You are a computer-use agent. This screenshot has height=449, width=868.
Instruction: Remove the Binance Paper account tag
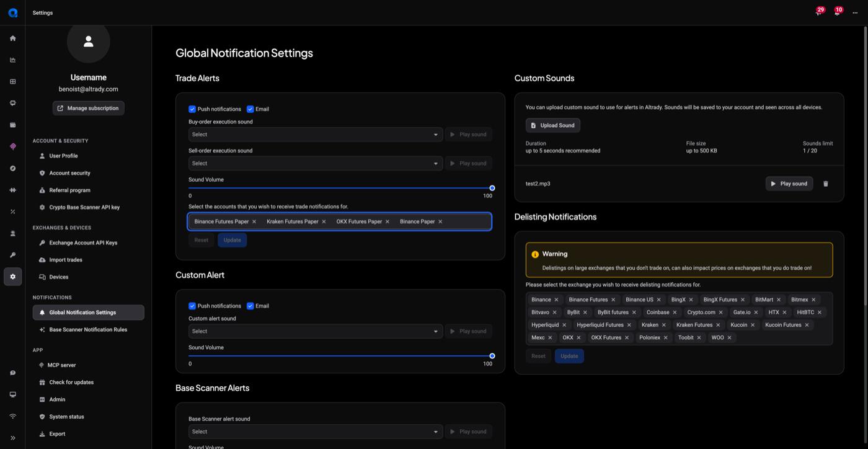(440, 221)
